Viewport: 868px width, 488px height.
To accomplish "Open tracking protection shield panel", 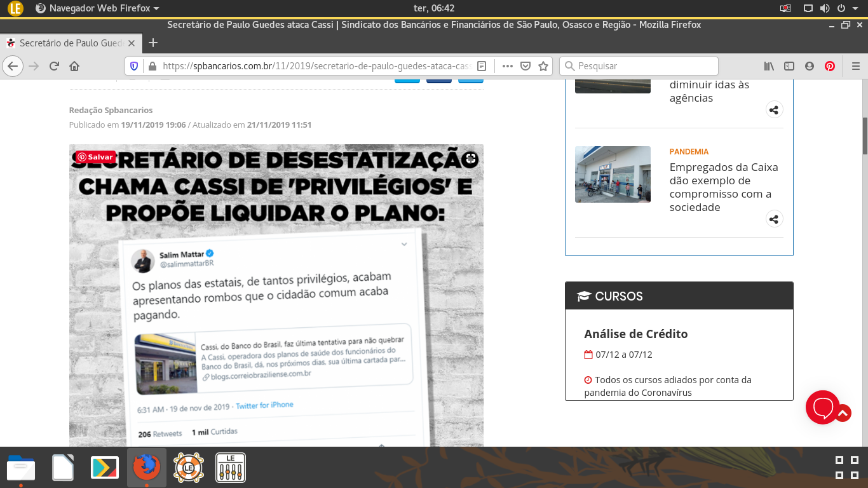I will pyautogui.click(x=134, y=66).
